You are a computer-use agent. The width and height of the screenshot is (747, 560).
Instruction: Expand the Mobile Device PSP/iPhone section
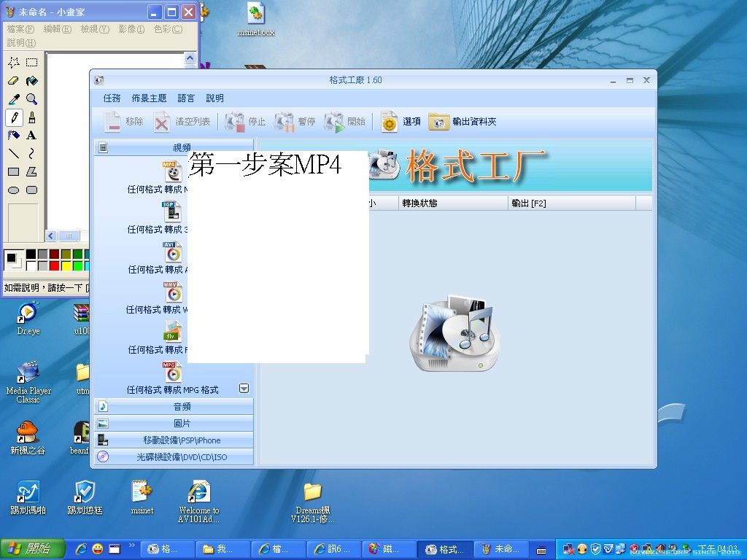[x=182, y=440]
